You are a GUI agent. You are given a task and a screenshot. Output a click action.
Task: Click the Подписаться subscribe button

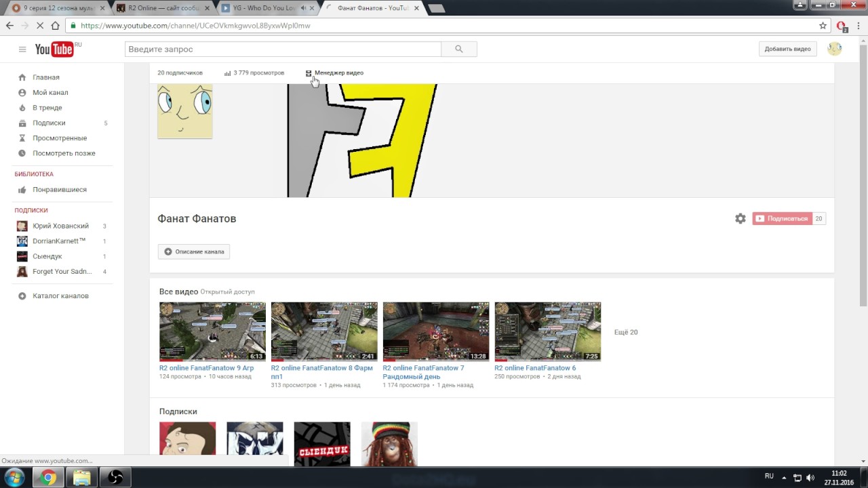coord(782,219)
